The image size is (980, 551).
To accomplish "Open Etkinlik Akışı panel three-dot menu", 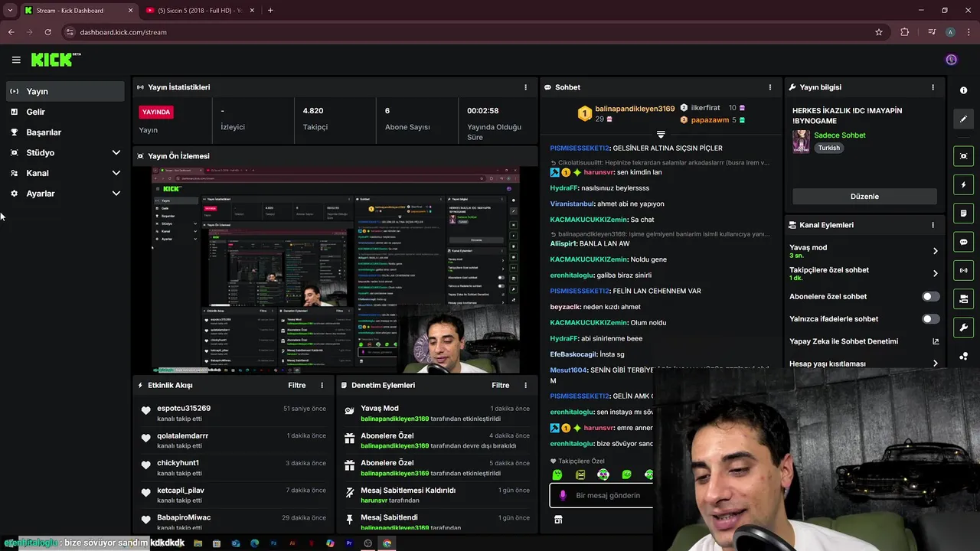I will (x=322, y=386).
